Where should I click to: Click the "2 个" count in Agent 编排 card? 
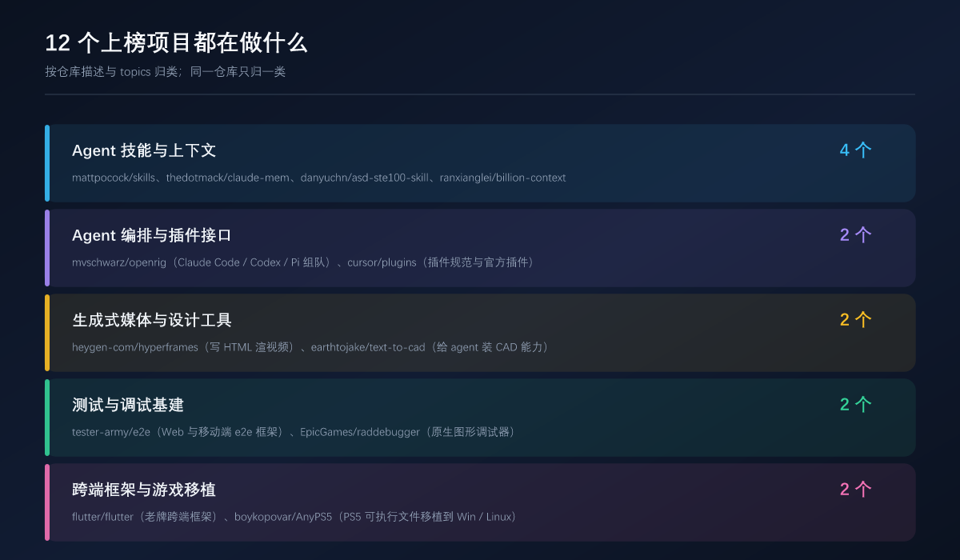coord(855,235)
